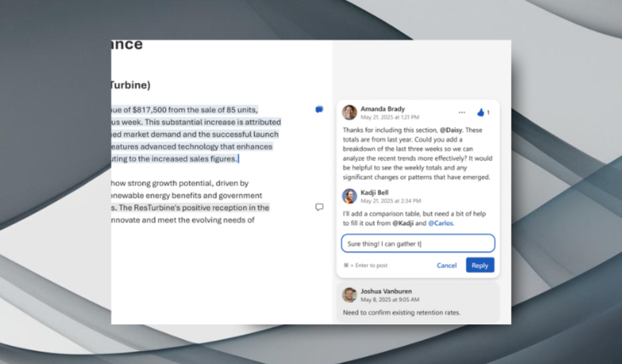Open Joshua Vanburen's retention rates comment
Screen dimensions: 622x364
click(x=401, y=313)
